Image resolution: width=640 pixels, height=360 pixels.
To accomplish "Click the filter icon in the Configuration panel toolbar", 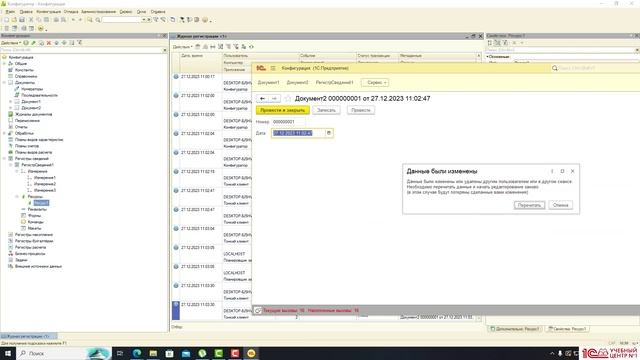I will [80, 43].
